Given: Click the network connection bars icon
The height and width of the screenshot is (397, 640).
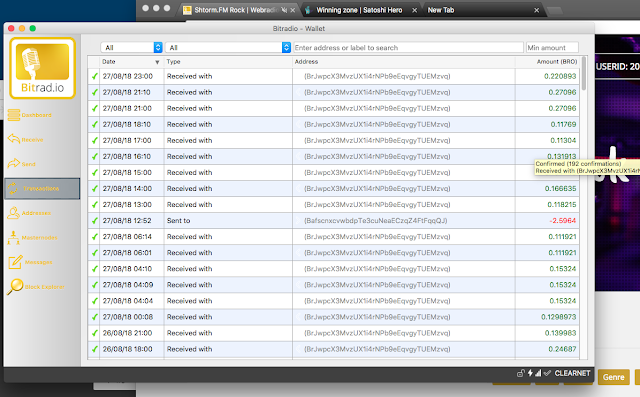Looking at the screenshot, I should (538, 373).
